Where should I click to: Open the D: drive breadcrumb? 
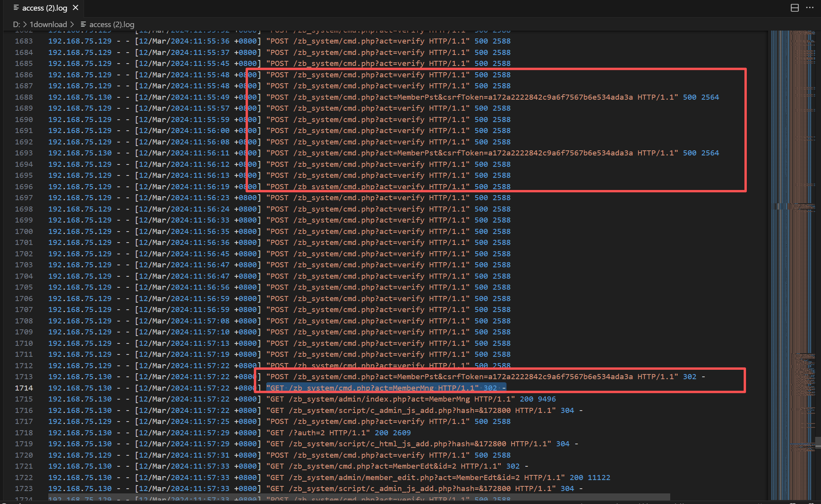click(x=16, y=24)
